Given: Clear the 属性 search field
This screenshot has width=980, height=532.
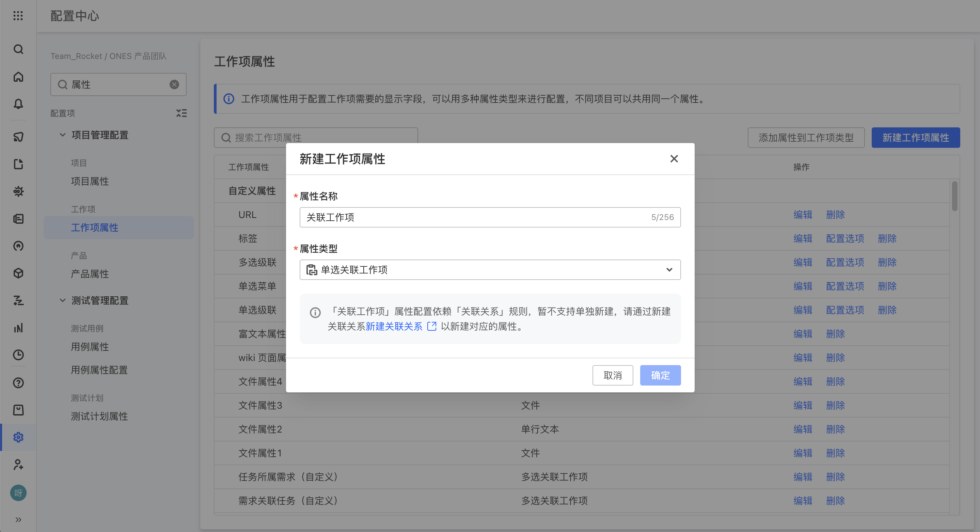Looking at the screenshot, I should click(174, 84).
